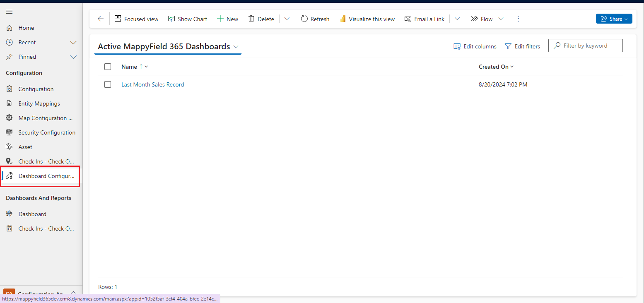Click the Pinned pushpin icon

(x=9, y=57)
